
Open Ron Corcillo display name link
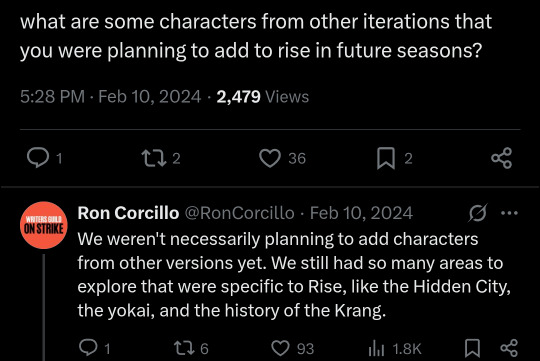coord(128,213)
